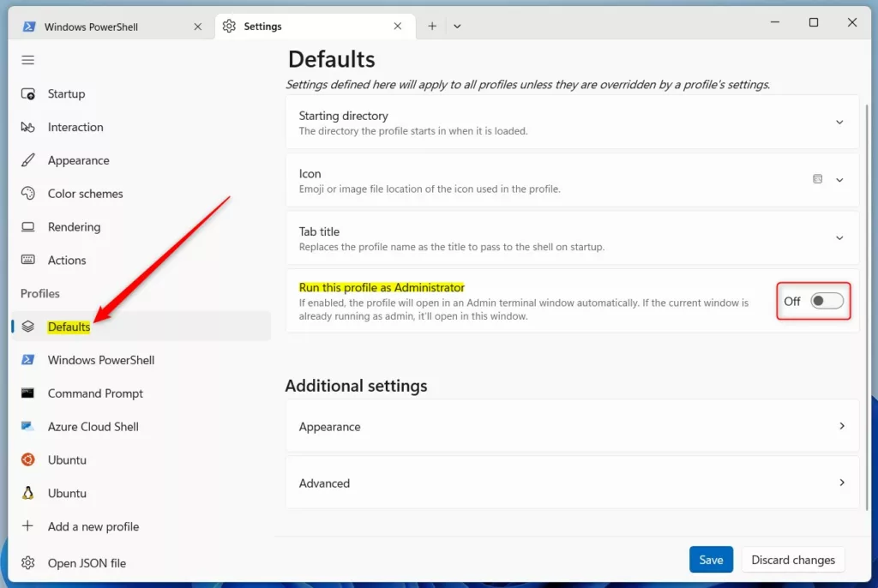Click the gear icon on Settings tab
Image resolution: width=878 pixels, height=588 pixels.
point(229,27)
